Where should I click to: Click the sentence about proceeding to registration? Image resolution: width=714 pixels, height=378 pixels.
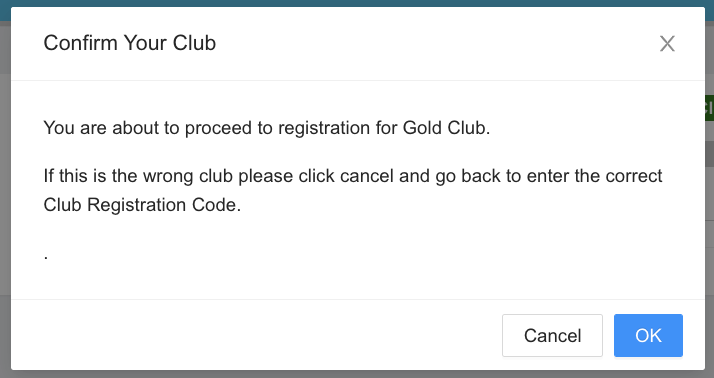(x=267, y=128)
